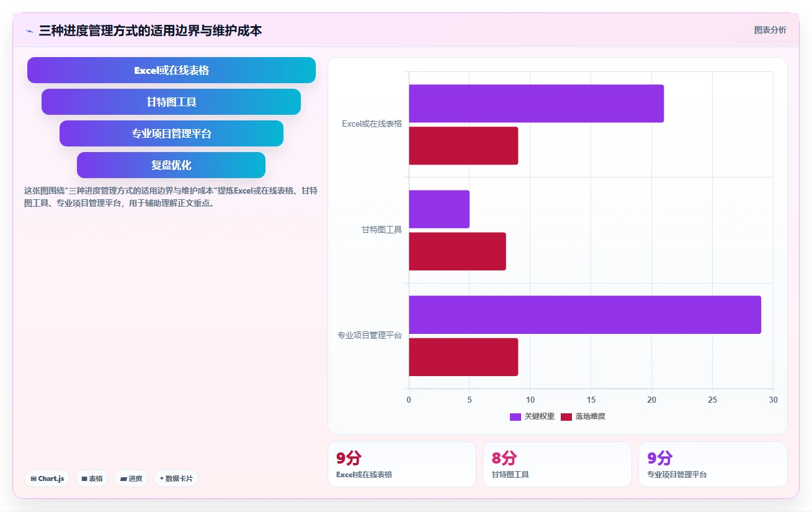Click the x-axis tick label 25

coord(712,400)
